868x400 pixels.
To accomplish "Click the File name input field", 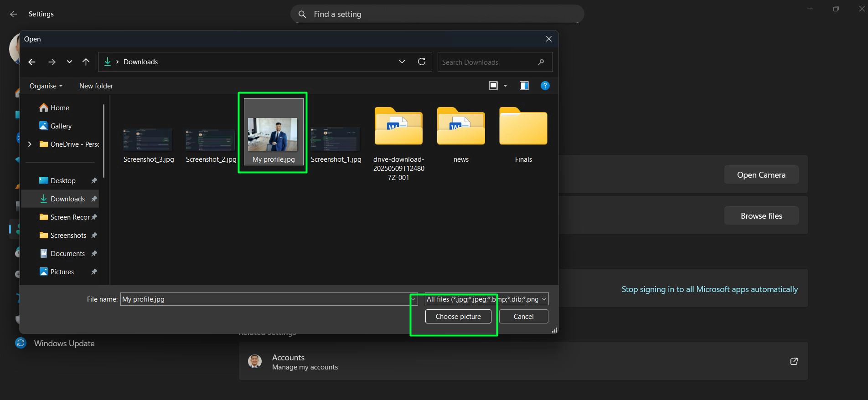I will click(265, 299).
